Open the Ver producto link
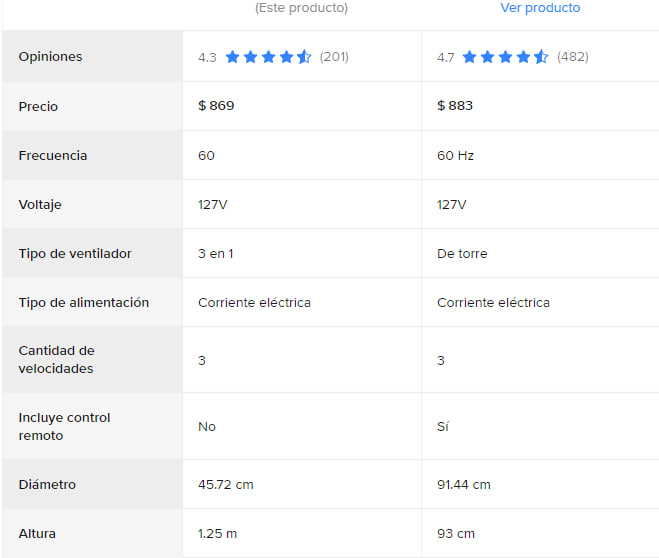Screen dimensions: 659x558 click(540, 8)
